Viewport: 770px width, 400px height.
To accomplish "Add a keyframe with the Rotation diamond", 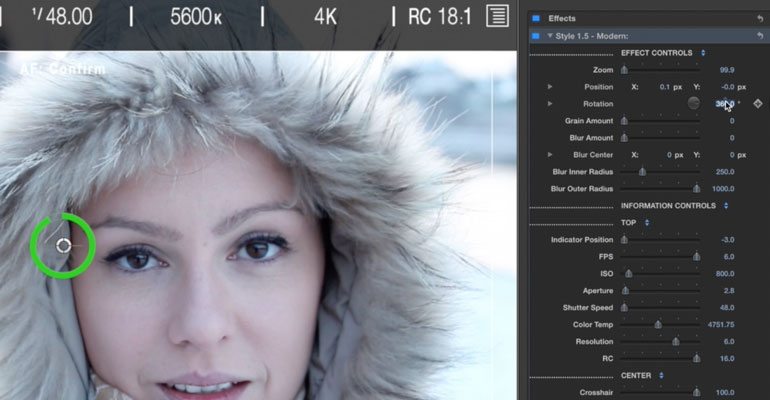I will pyautogui.click(x=758, y=104).
